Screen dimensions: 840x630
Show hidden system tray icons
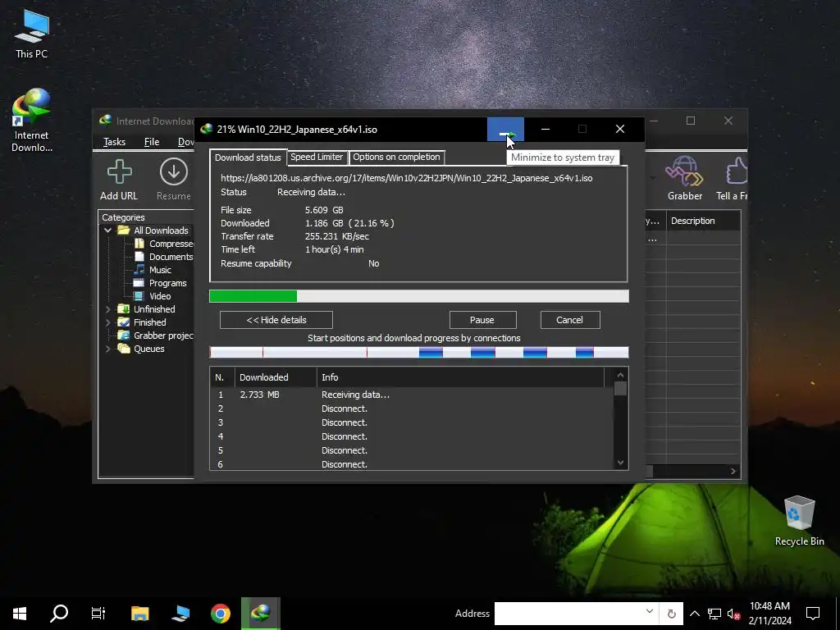click(x=694, y=614)
